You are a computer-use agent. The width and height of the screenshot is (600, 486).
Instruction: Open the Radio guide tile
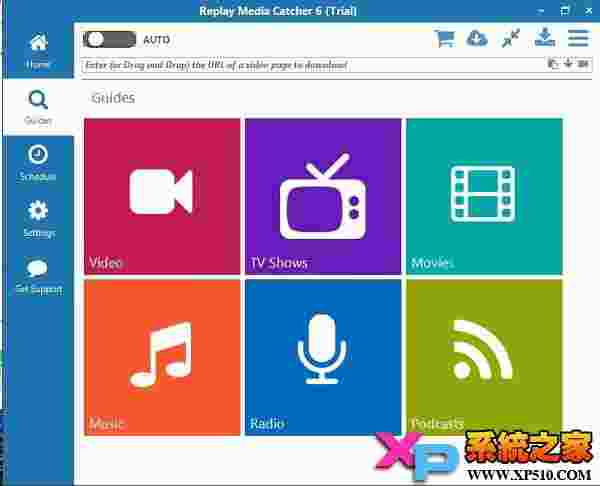click(x=323, y=357)
